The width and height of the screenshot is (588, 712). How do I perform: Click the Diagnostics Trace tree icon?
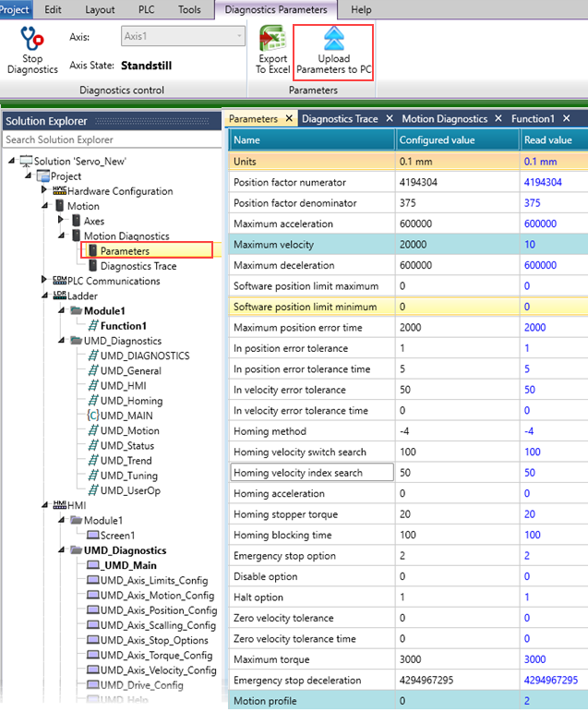point(92,266)
